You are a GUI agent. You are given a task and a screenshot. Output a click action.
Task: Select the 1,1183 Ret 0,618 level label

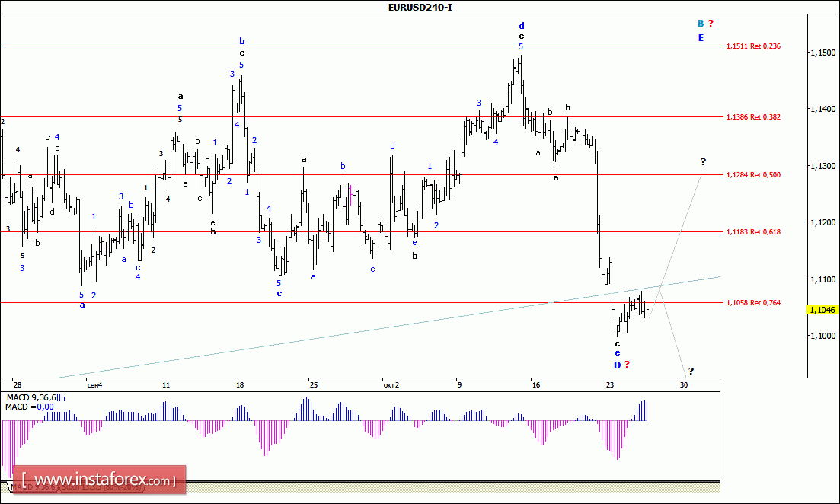point(753,232)
